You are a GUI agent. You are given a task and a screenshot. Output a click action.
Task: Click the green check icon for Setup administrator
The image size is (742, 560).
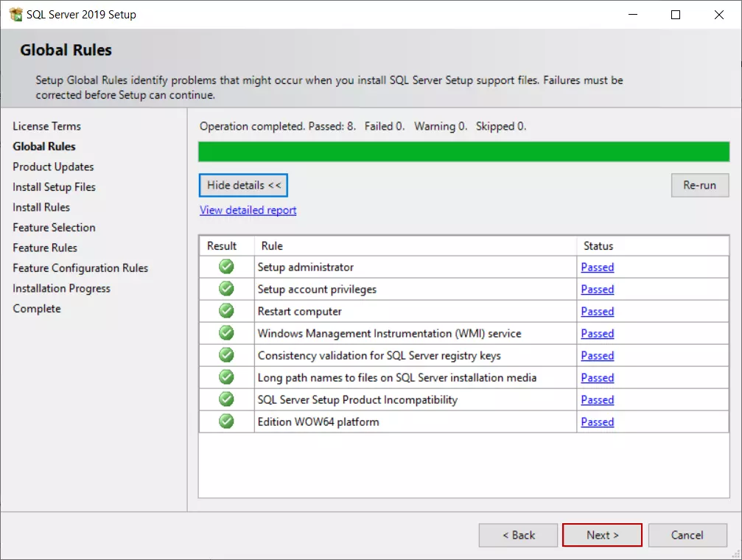[226, 267]
